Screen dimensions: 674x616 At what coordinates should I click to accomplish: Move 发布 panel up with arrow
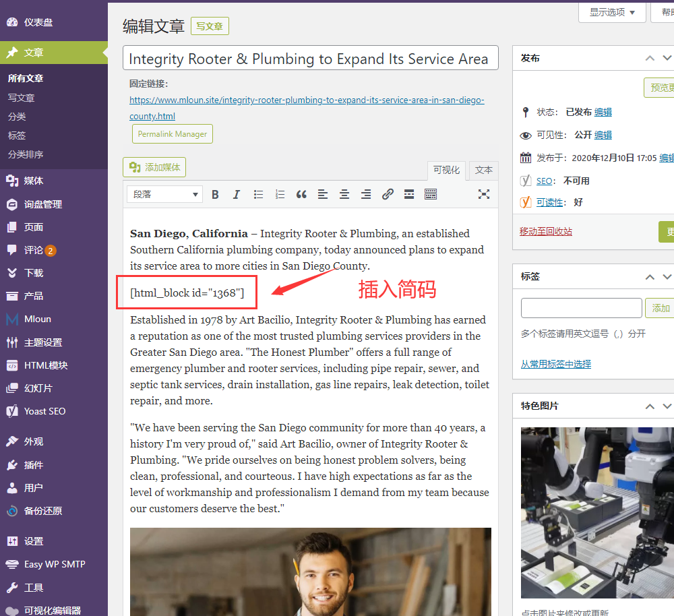(650, 59)
